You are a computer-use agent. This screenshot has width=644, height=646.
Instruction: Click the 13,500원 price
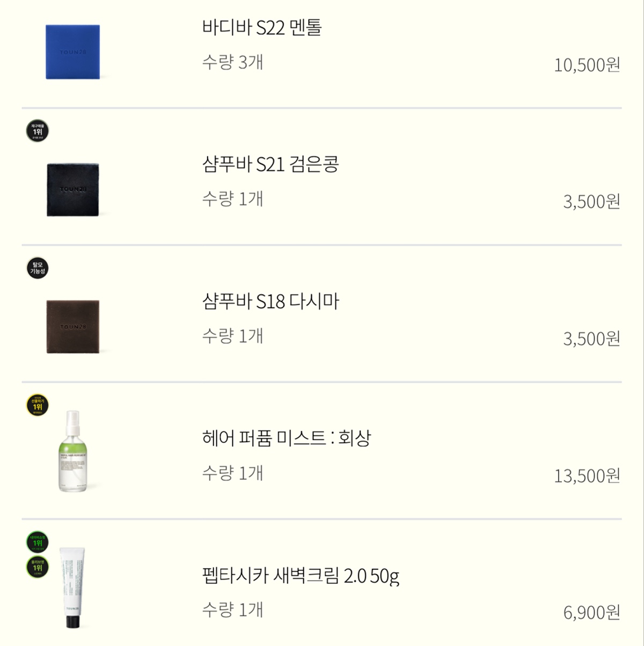click(x=587, y=476)
